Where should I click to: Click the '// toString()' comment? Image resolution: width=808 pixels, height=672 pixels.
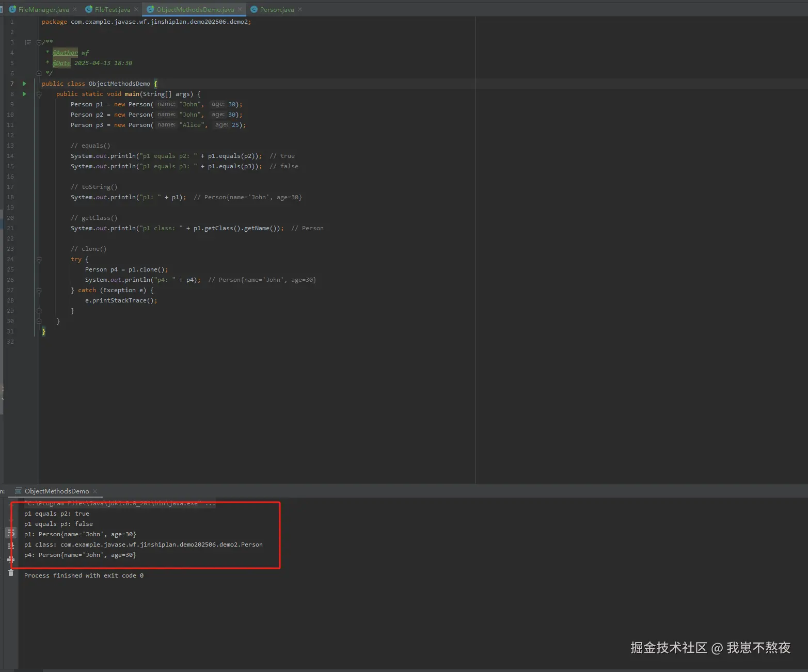tap(94, 187)
